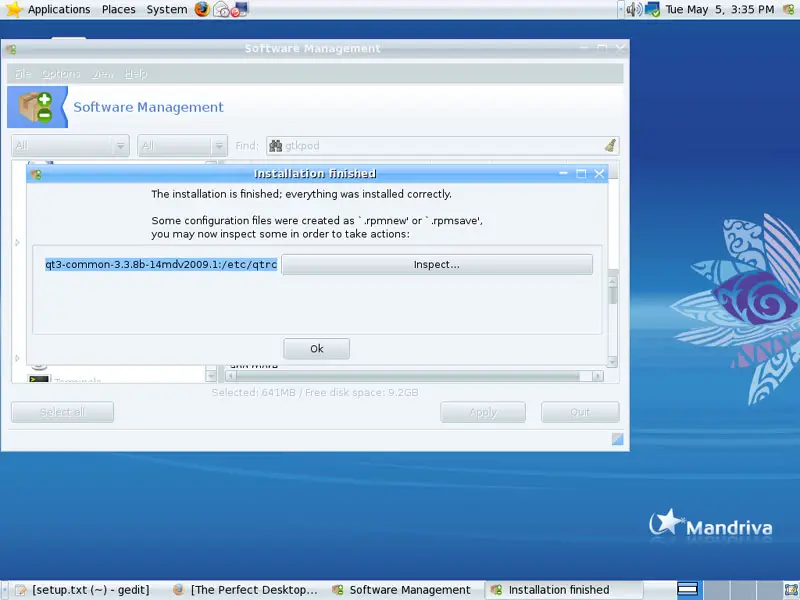
Task: Minimize the Installation finished dialog
Action: click(x=563, y=173)
